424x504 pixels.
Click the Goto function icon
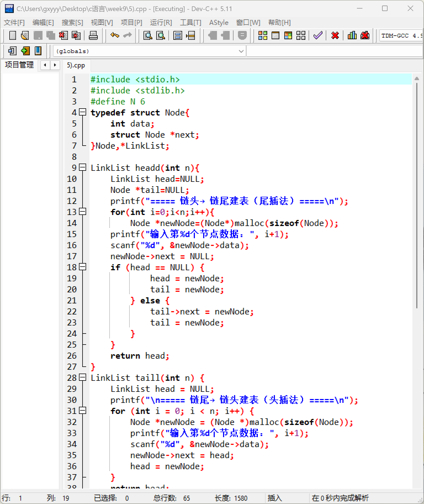(178, 35)
